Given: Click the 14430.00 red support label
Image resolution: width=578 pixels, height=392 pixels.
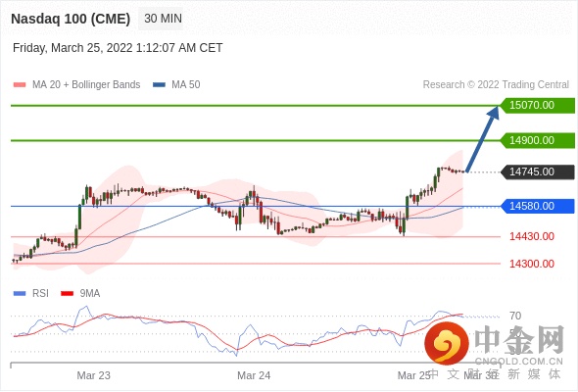Looking at the screenshot, I should (532, 236).
